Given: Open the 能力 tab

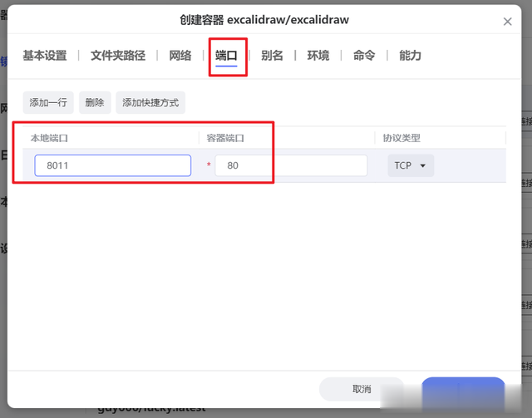Looking at the screenshot, I should coord(410,56).
